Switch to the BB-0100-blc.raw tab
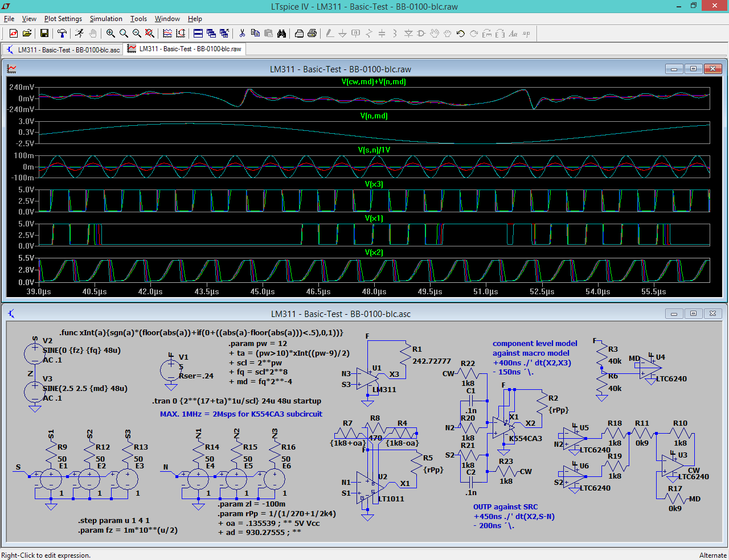Image resolution: width=729 pixels, height=560 pixels. click(x=185, y=49)
